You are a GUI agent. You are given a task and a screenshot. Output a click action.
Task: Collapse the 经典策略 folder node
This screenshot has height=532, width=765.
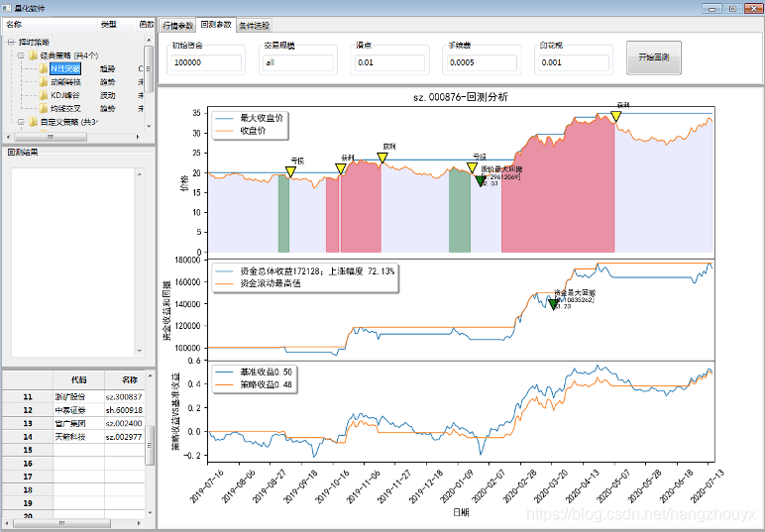(21, 55)
